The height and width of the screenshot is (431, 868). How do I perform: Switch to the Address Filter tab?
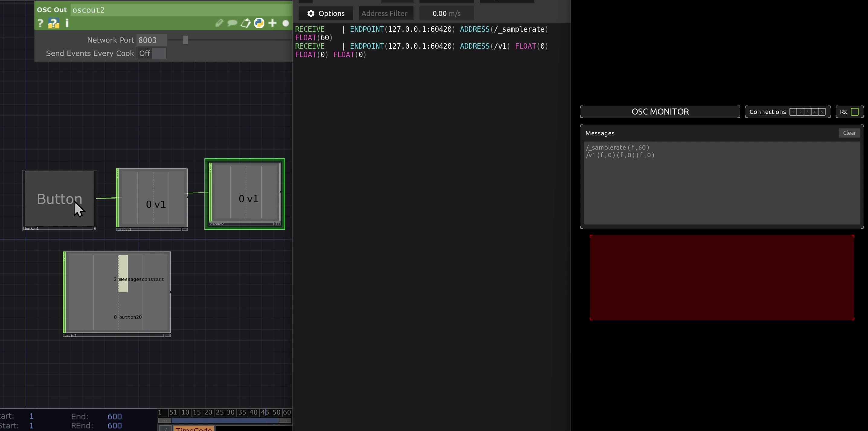385,14
